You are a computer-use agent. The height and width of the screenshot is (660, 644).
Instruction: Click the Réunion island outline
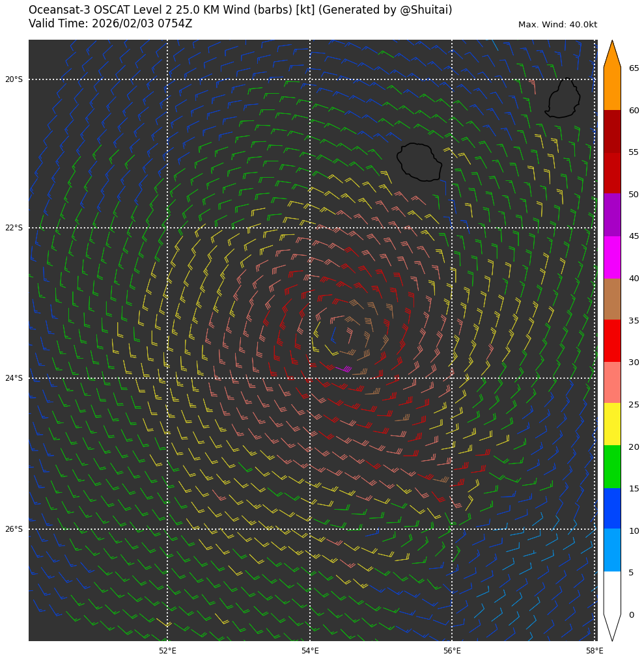coord(420,162)
